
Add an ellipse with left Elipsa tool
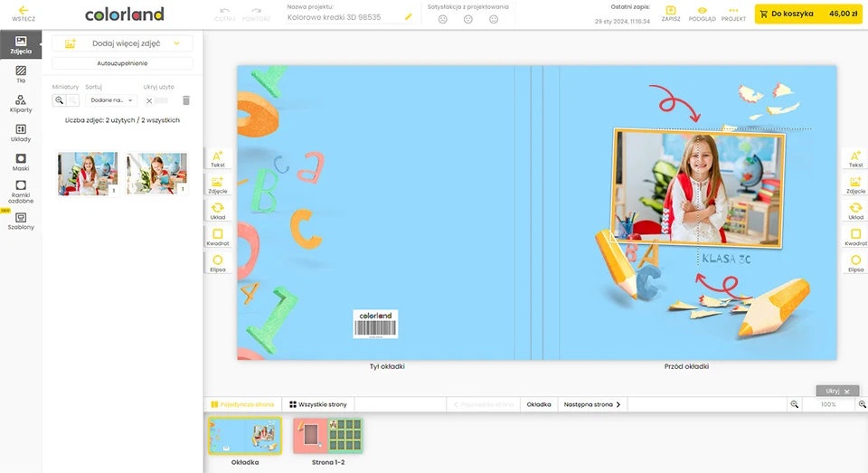pos(218,262)
